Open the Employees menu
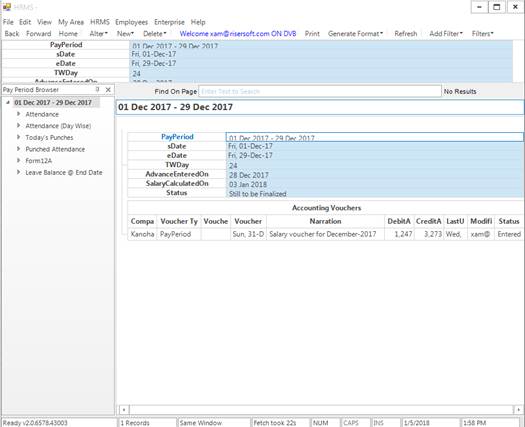 132,22
